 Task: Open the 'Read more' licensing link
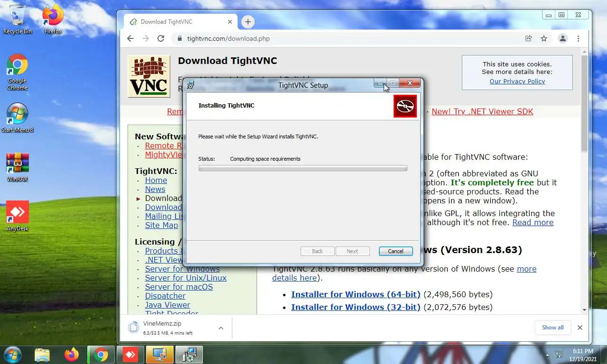pyautogui.click(x=533, y=222)
